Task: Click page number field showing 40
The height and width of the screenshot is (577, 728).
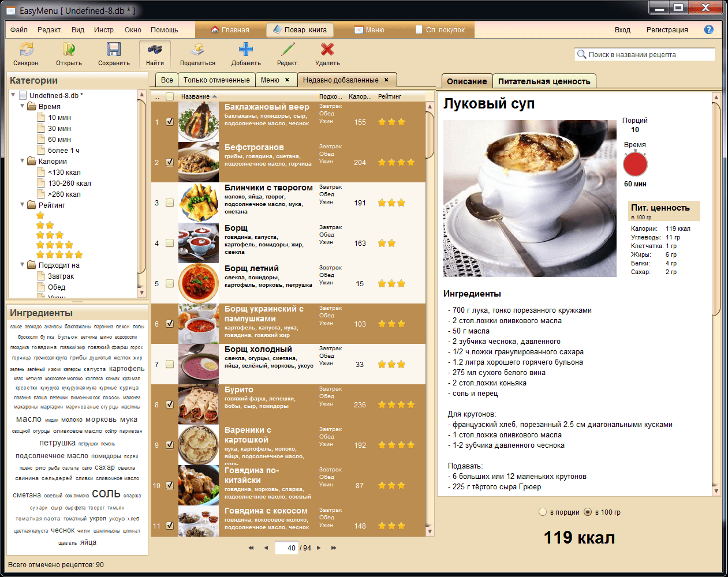Action: click(x=286, y=548)
